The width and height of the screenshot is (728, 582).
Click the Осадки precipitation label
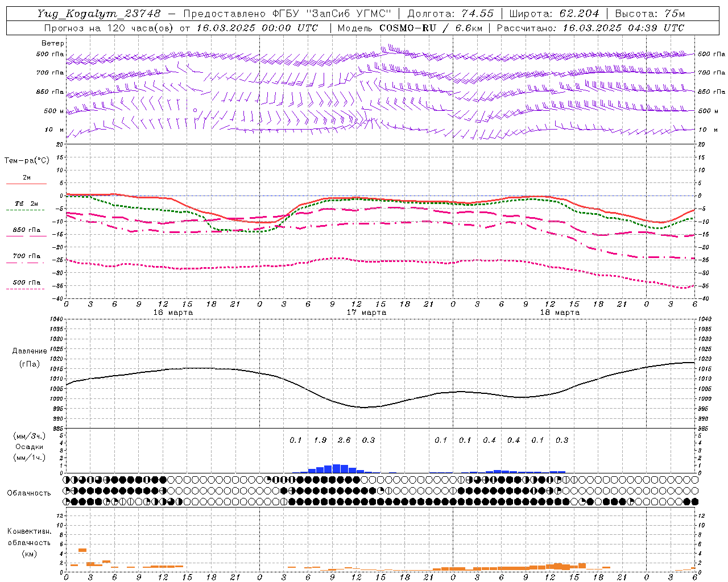(29, 447)
